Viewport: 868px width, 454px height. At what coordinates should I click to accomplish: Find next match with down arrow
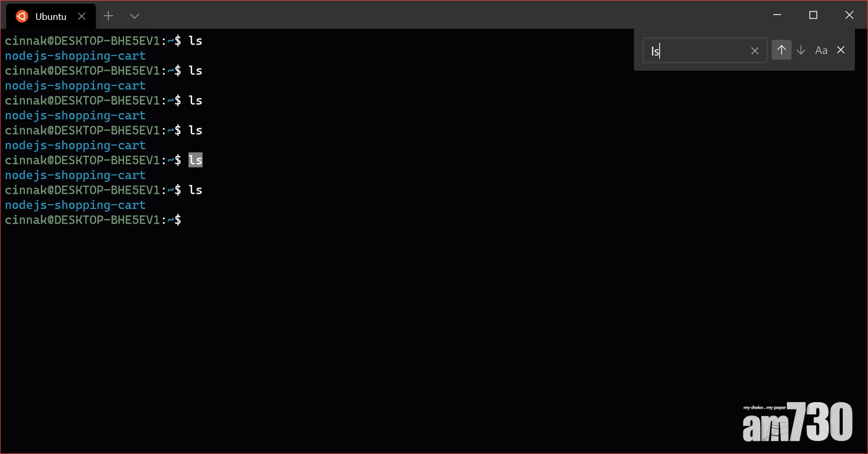point(801,50)
